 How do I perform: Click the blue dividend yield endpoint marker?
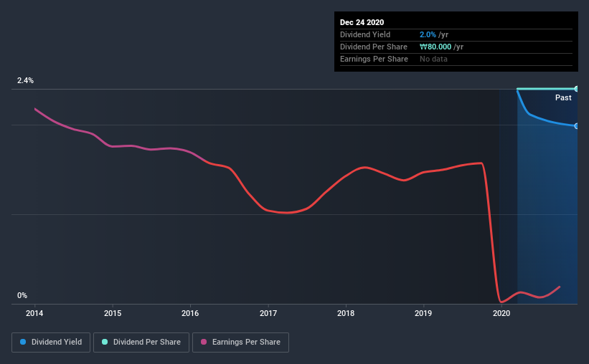(576, 126)
